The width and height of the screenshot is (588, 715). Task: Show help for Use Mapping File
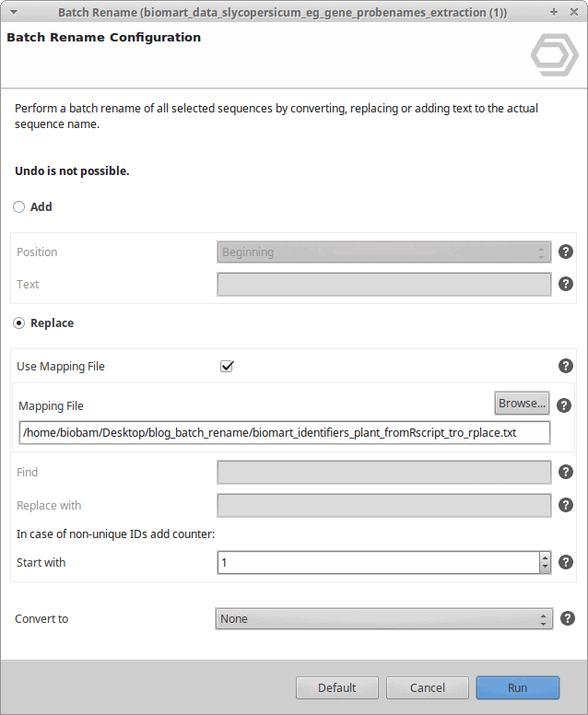566,366
